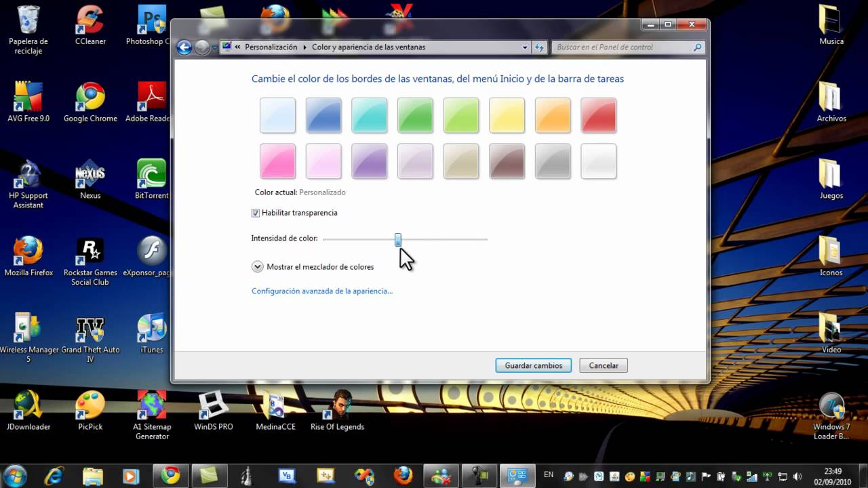
Task: Click the Personalización breadcrumb
Action: pyautogui.click(x=271, y=47)
